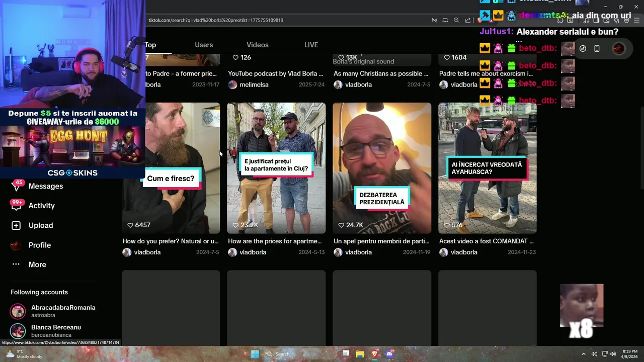This screenshot has height=362, width=644.
Task: Toggle the Brave sidebar panel icon
Action: (596, 20)
